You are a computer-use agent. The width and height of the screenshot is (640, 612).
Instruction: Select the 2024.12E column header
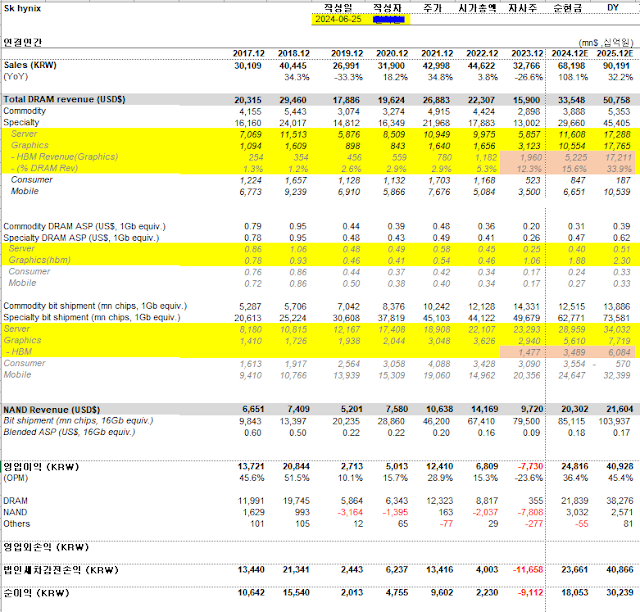(x=570, y=53)
